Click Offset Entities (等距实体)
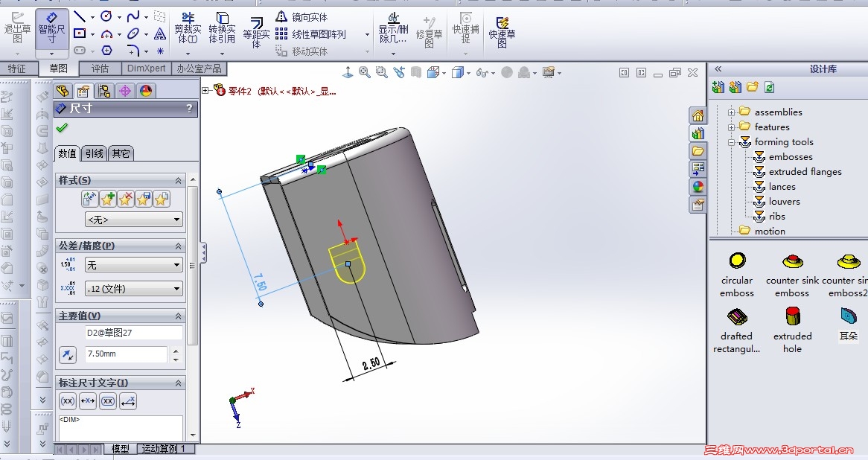868x460 pixels. [256, 32]
